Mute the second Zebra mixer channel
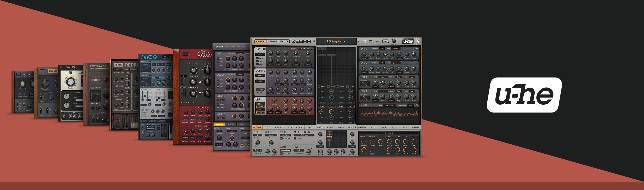The image size is (644, 190). (328, 87)
